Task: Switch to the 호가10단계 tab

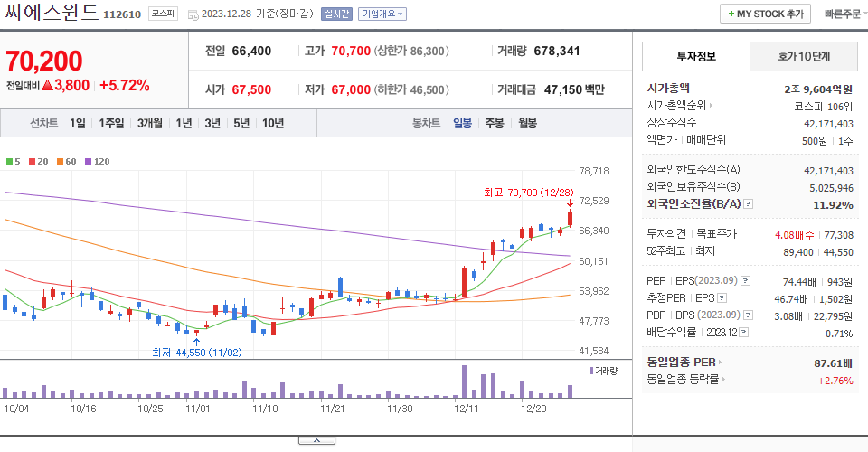Action: click(804, 56)
